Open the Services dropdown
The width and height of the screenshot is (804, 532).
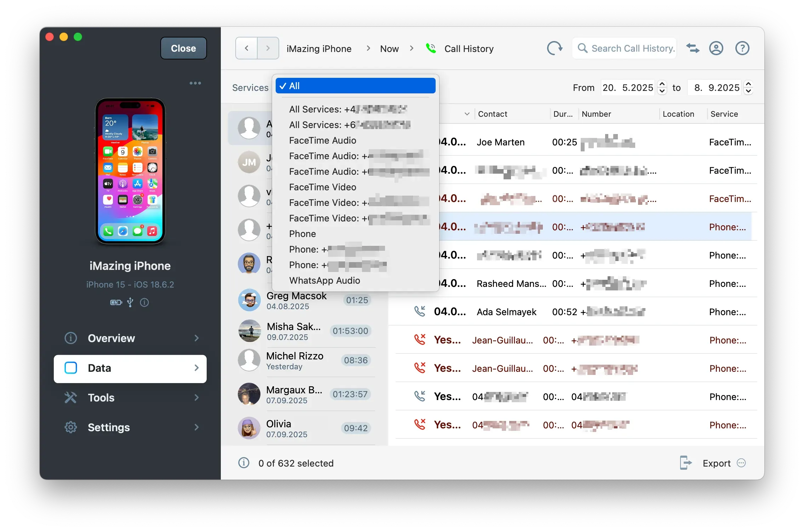tap(250, 87)
